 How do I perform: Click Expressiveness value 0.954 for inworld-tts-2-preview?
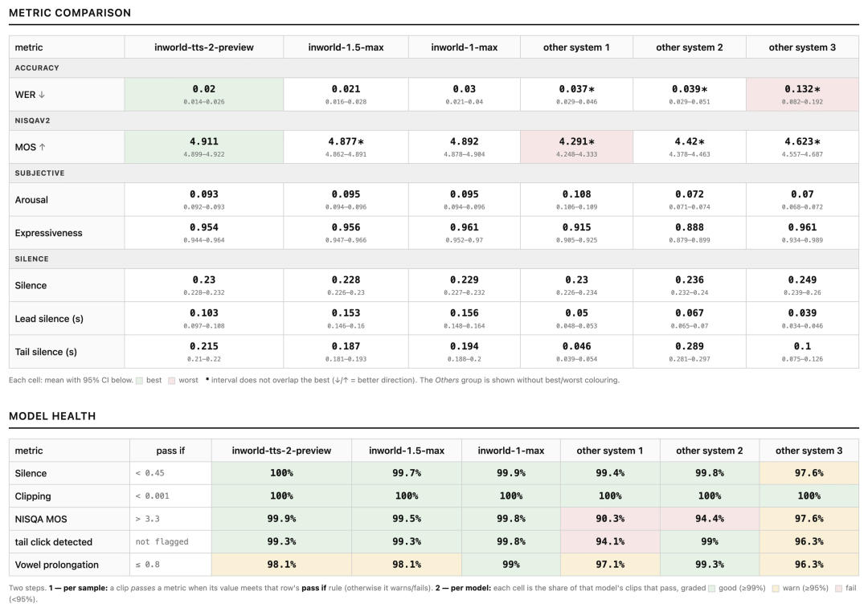tap(203, 227)
